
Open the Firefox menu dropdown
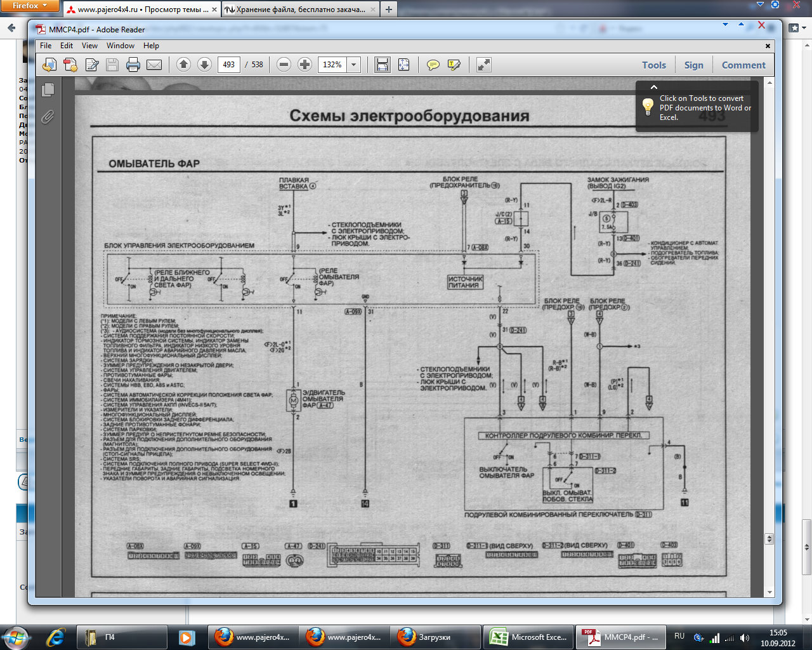(x=30, y=6)
